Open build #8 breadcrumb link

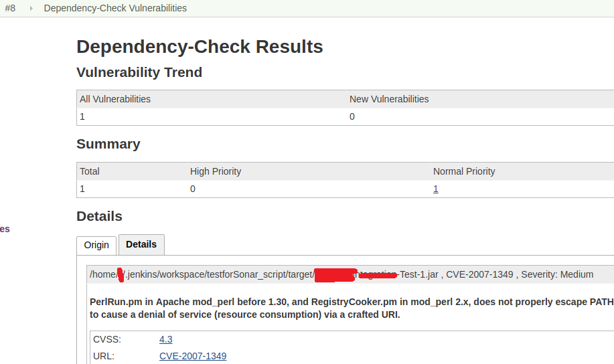point(10,8)
